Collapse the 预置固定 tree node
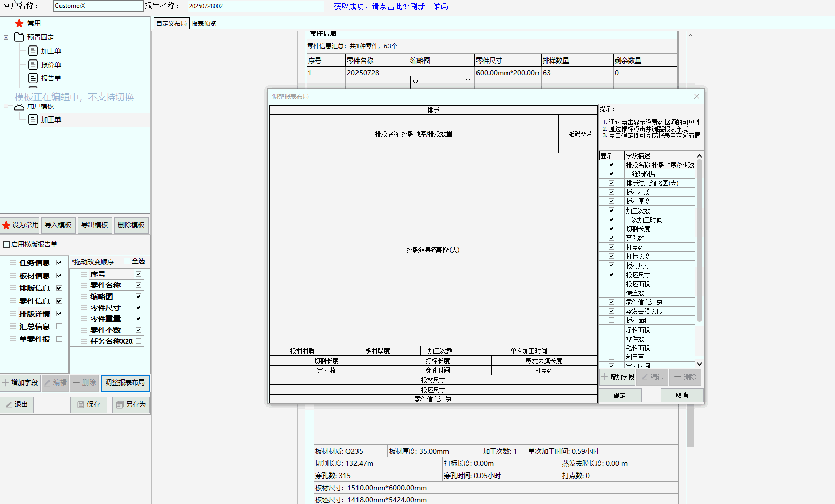This screenshot has width=835, height=504. coord(6,37)
